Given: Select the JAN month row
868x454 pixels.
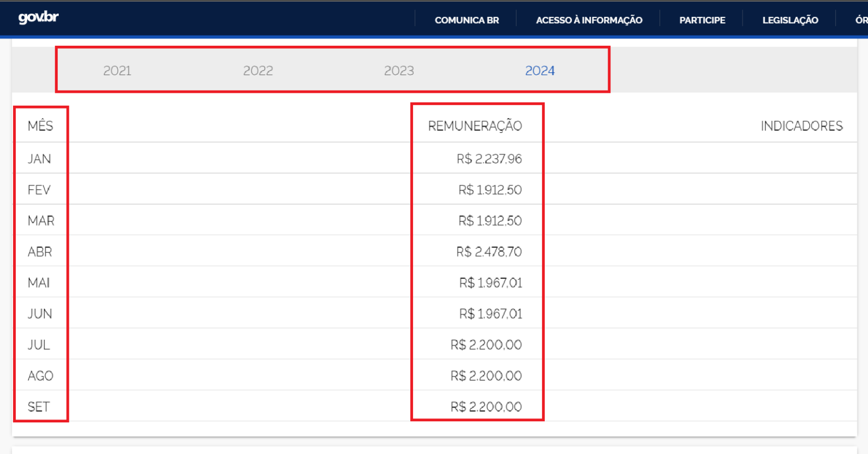Looking at the screenshot, I should pos(435,158).
